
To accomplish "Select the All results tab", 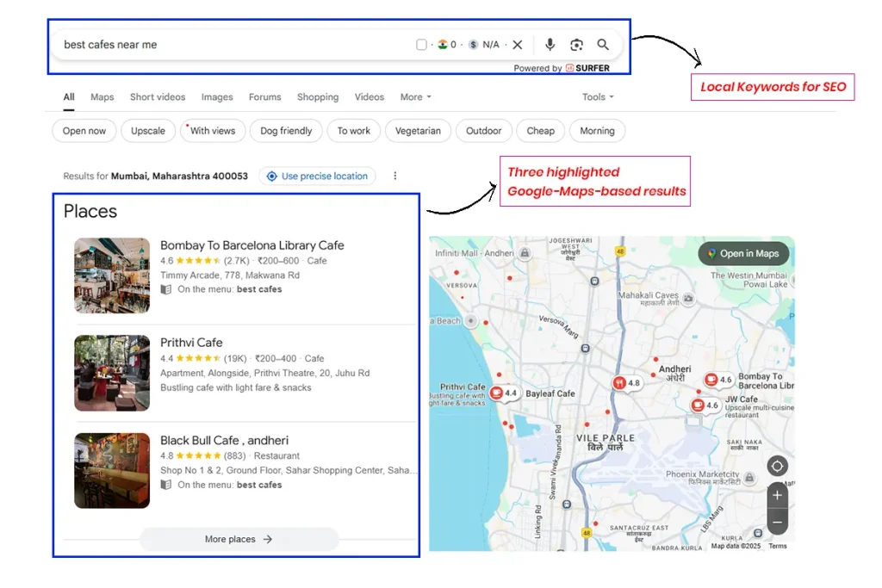I will click(69, 97).
